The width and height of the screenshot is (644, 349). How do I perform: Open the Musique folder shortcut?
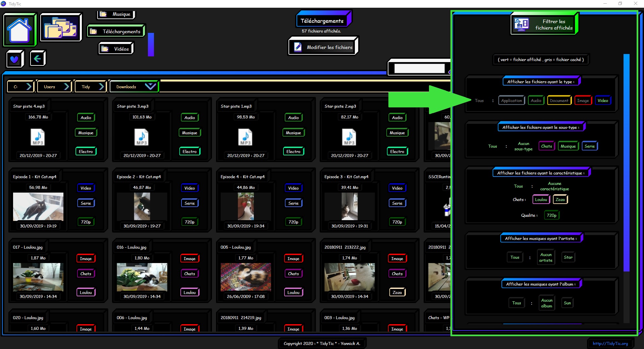116,14
